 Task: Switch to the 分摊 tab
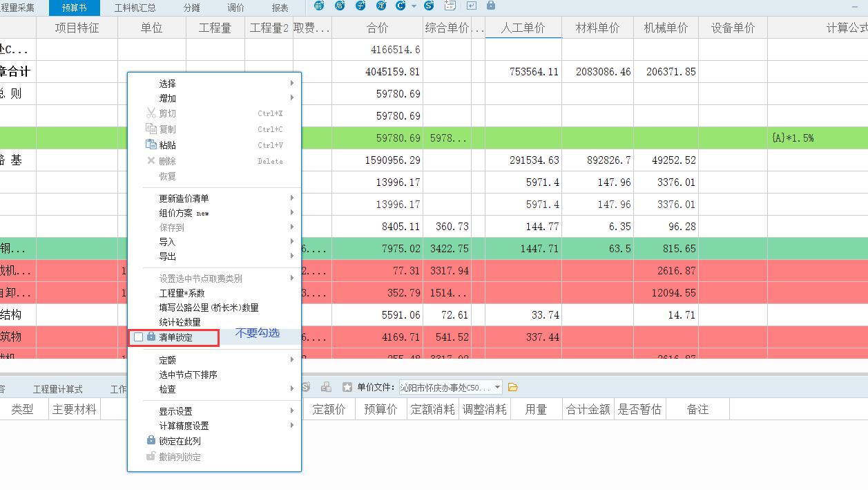(192, 8)
